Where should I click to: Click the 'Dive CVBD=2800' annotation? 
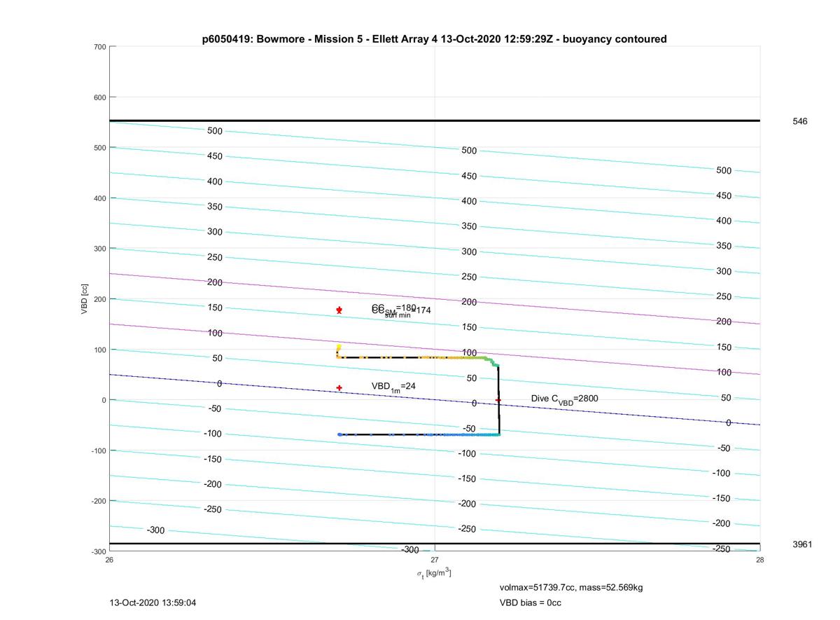564,399
